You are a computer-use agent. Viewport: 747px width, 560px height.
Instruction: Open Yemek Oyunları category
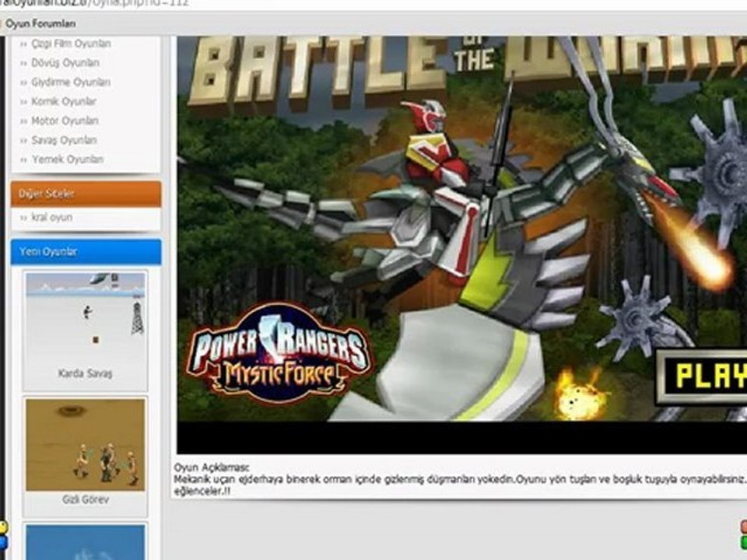[x=68, y=159]
